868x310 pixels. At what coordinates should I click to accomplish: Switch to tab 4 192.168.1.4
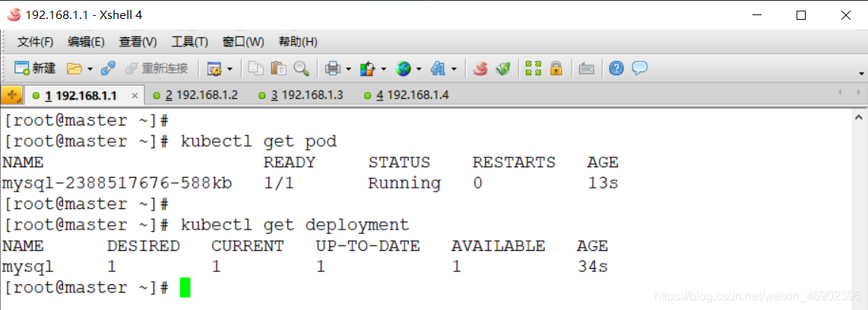pyautogui.click(x=406, y=95)
